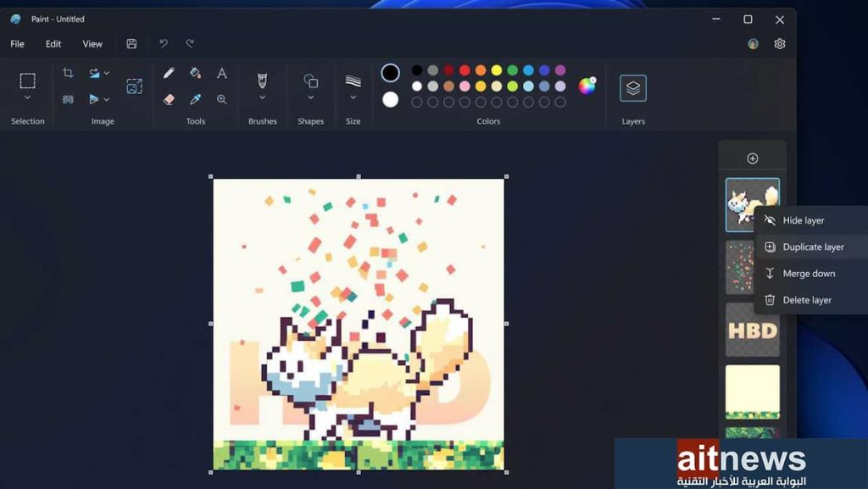This screenshot has width=868, height=489.
Task: Select the Pencil tool
Action: click(169, 73)
